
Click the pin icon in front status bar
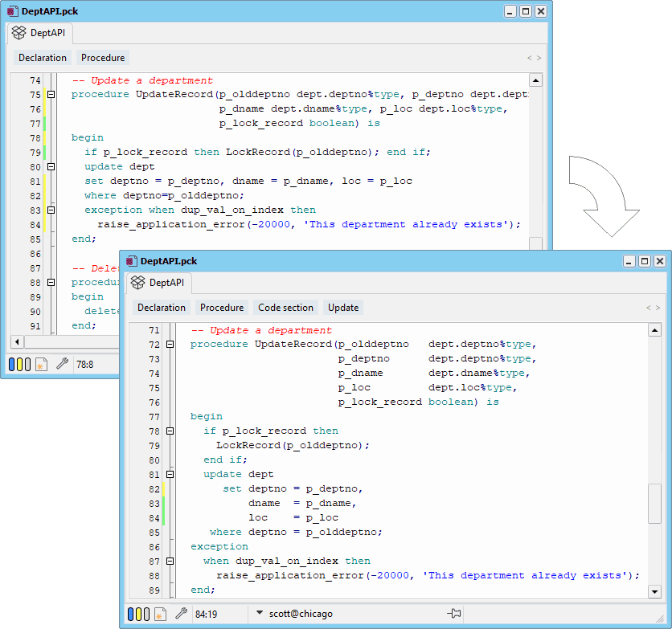[x=454, y=613]
